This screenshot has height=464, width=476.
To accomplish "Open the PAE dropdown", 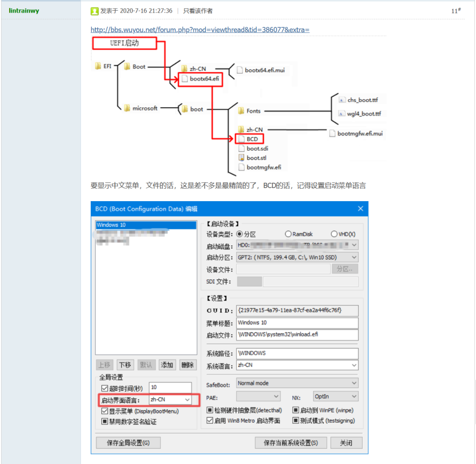I will point(258,397).
